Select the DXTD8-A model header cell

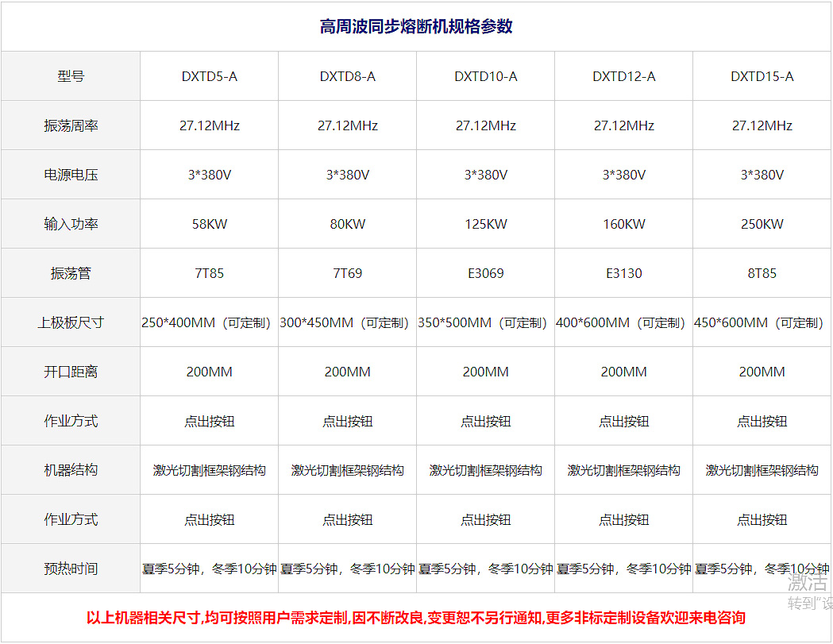(347, 75)
